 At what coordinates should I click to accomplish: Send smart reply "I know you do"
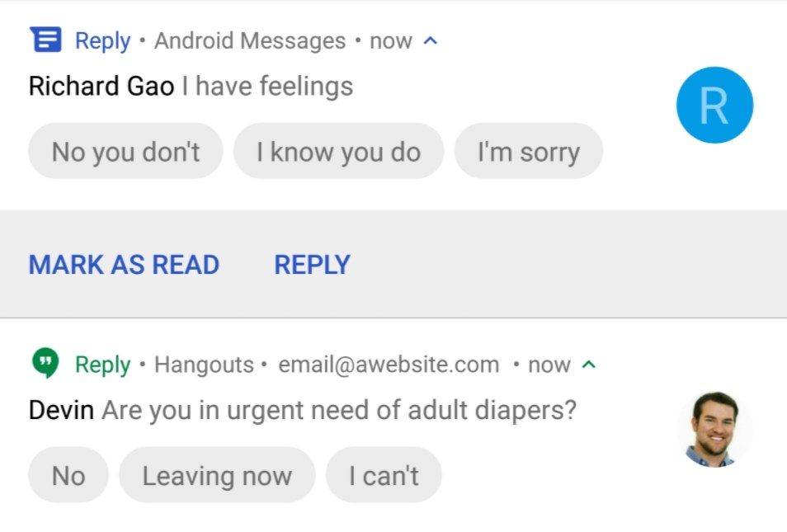338,151
